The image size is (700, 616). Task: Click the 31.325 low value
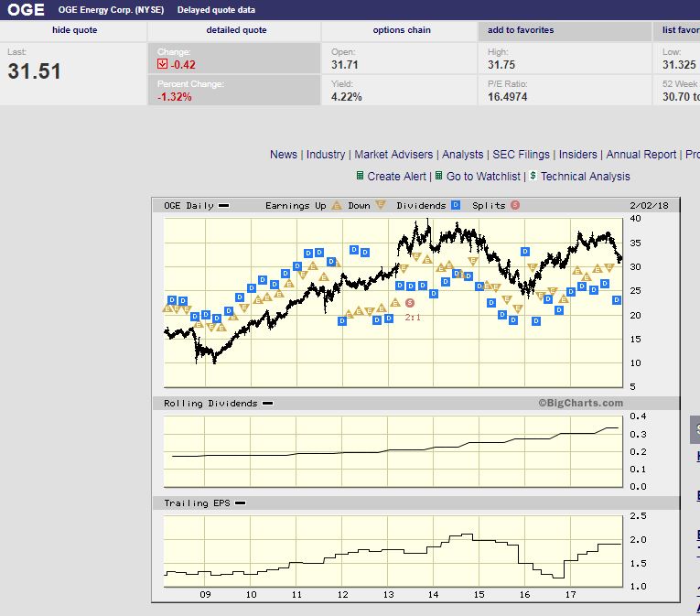pos(679,65)
